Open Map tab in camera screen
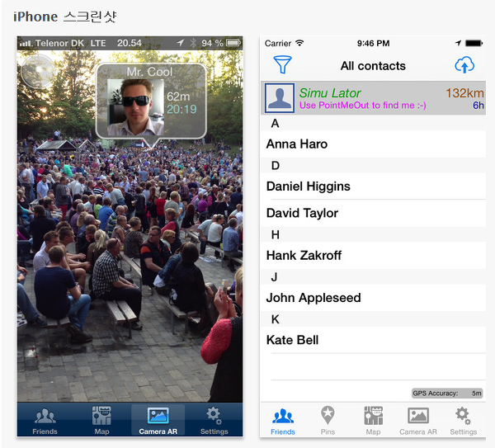 [101, 421]
